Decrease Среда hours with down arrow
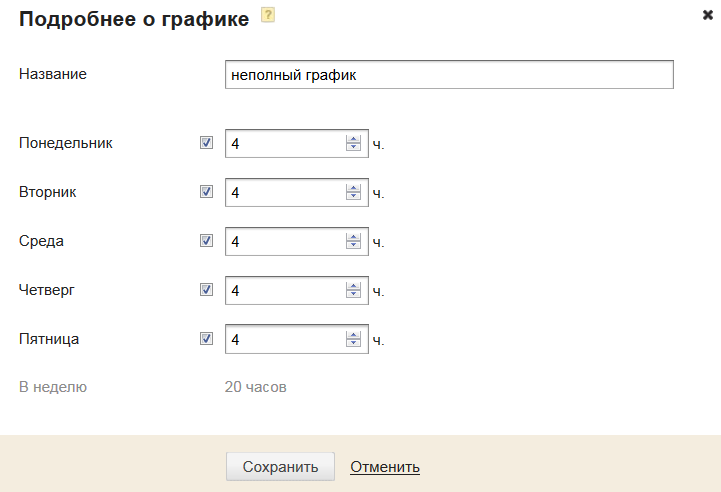This screenshot has width=721, height=492. tap(352, 246)
